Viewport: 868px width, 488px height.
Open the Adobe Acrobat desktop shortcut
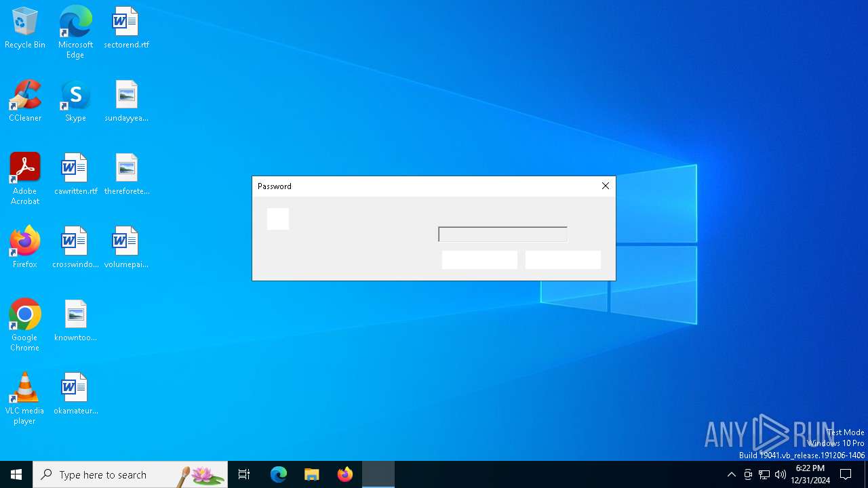(x=25, y=179)
